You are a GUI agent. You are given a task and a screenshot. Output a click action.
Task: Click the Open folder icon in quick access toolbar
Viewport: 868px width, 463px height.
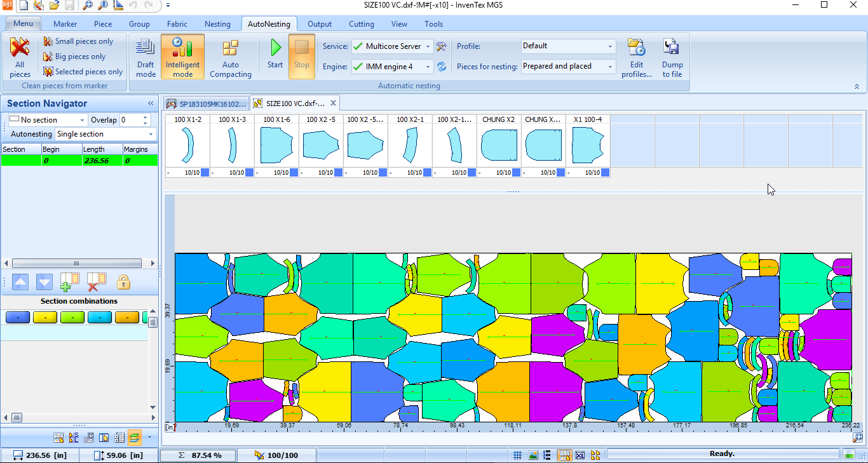coord(54,6)
